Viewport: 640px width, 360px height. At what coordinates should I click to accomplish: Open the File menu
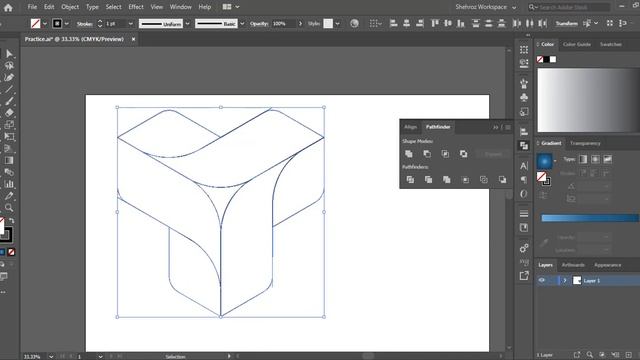(x=32, y=7)
